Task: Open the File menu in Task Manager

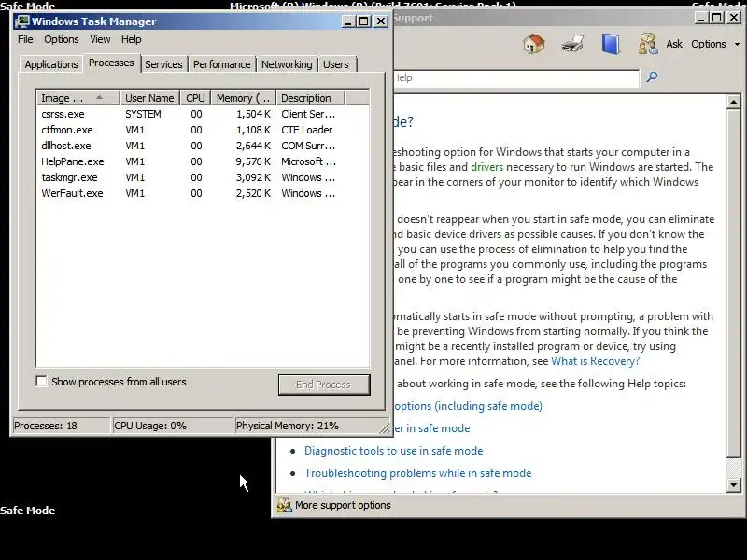Action: click(25, 39)
